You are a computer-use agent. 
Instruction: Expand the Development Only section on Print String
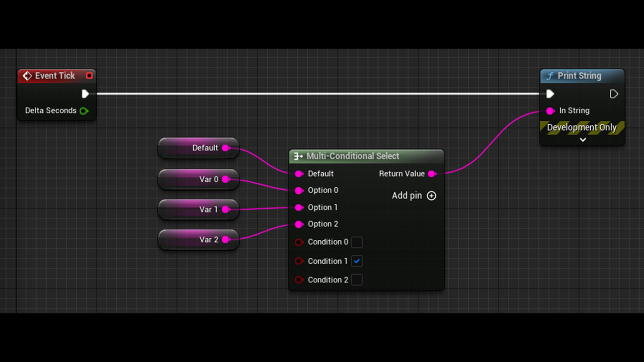coord(583,140)
